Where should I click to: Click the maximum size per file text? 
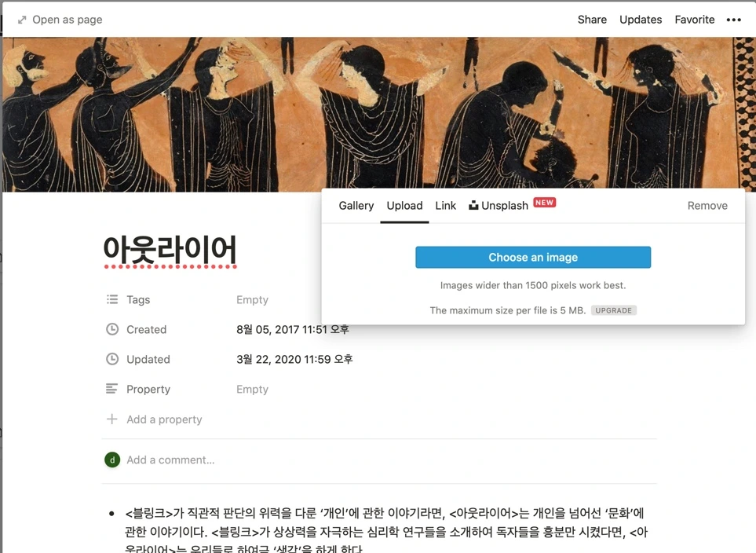(508, 310)
